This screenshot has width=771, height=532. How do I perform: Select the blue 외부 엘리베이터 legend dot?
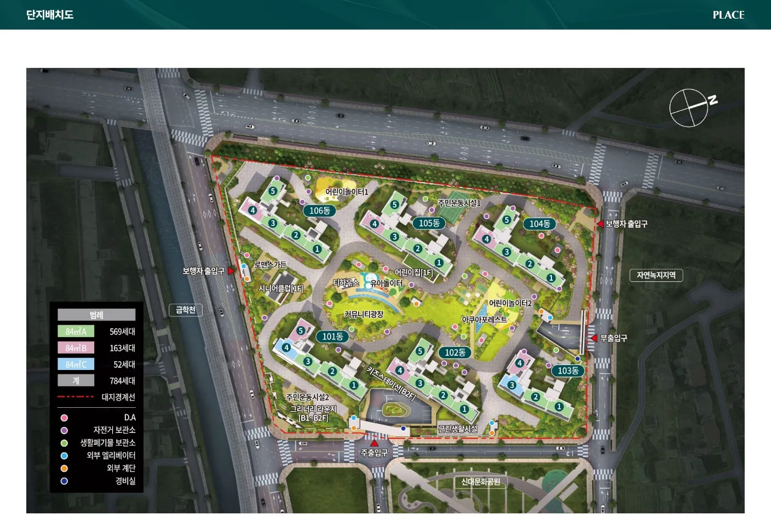64,455
